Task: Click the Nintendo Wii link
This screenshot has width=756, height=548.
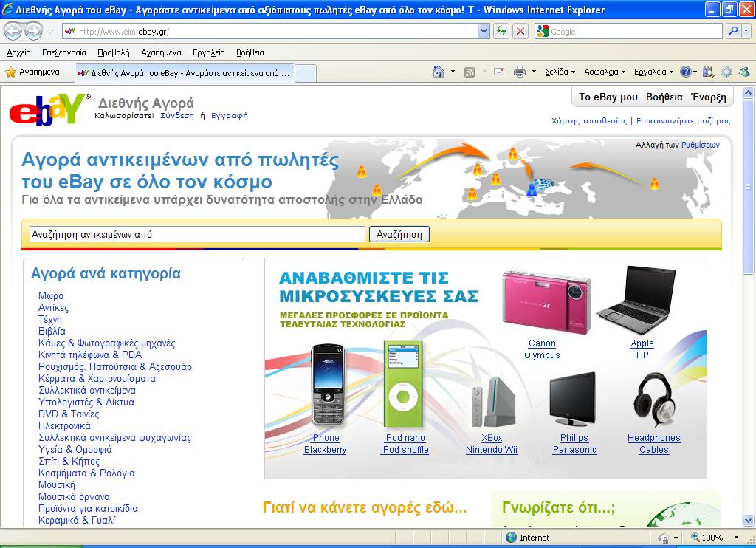Action: click(x=491, y=450)
